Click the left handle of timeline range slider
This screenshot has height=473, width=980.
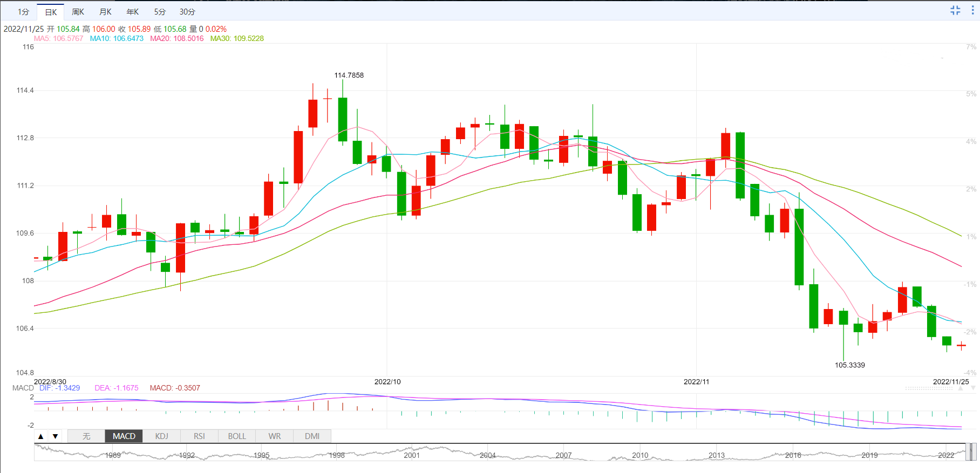click(x=968, y=452)
